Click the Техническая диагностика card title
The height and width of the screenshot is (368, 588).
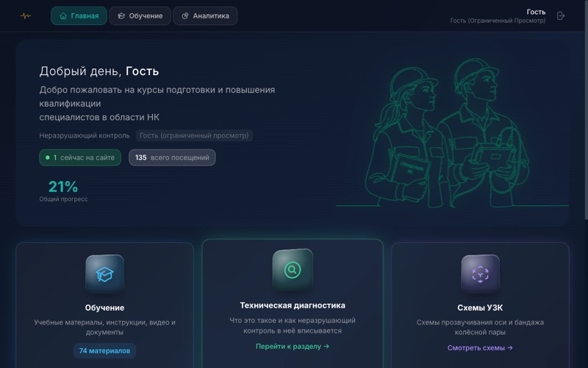(x=293, y=305)
